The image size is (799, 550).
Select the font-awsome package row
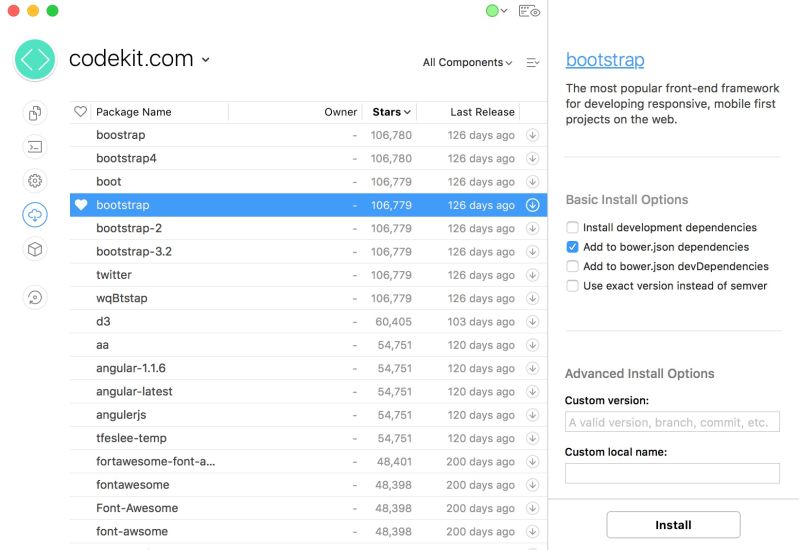[308, 532]
